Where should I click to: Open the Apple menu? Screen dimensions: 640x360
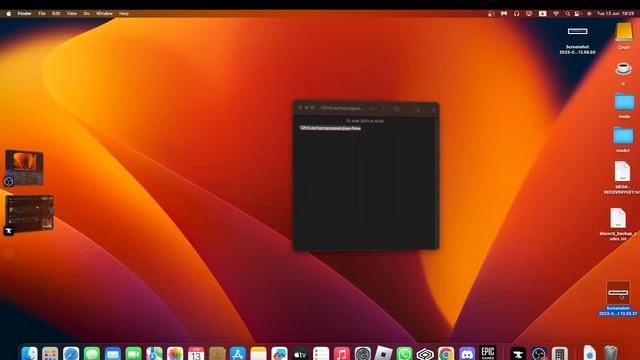click(x=9, y=13)
